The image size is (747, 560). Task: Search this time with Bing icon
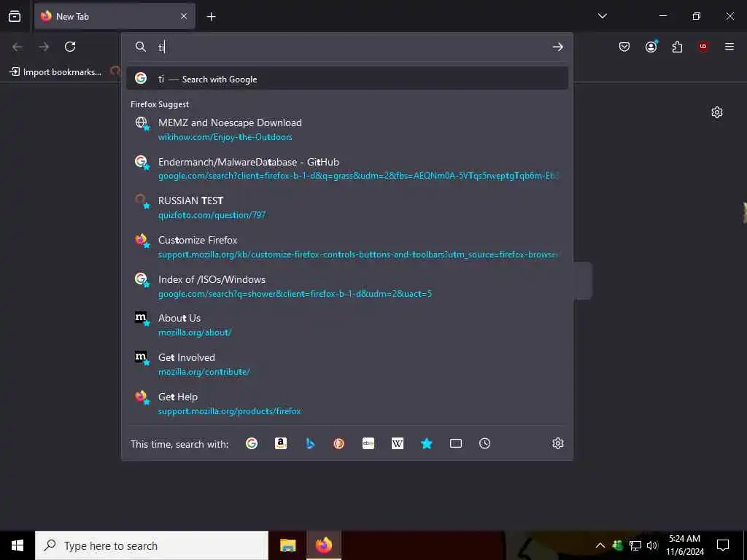pos(310,443)
